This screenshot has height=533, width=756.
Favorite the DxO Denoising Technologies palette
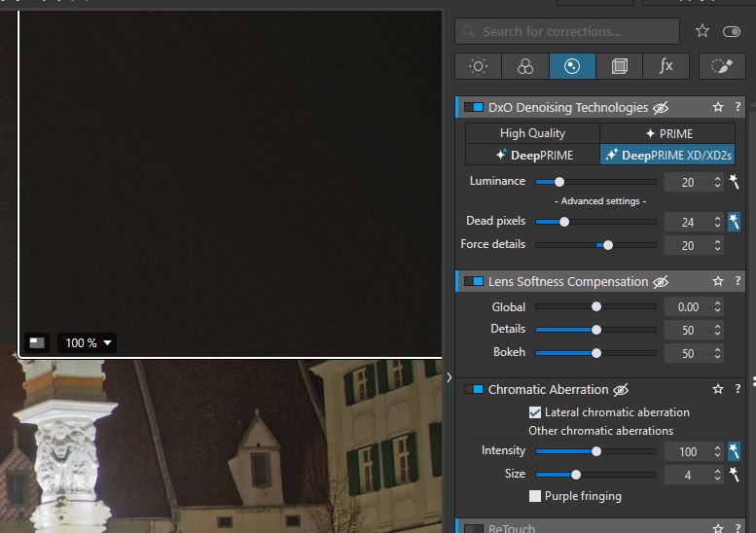click(718, 107)
